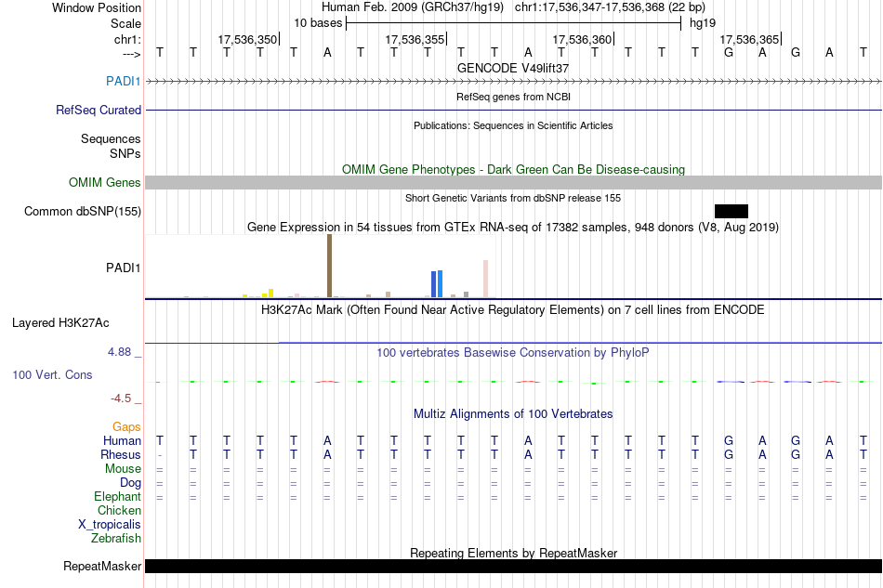
Task: Click the black PADI1 GTEx expression label
Action: coord(123,268)
